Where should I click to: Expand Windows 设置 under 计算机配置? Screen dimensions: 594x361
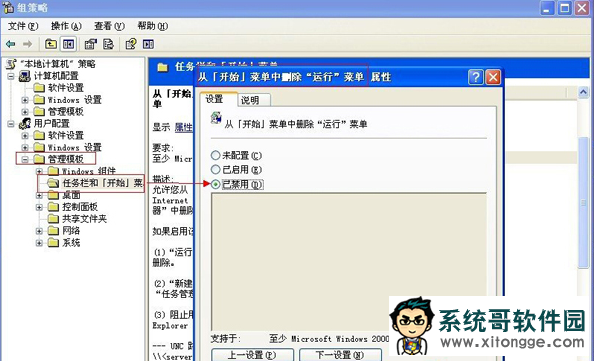click(25, 100)
